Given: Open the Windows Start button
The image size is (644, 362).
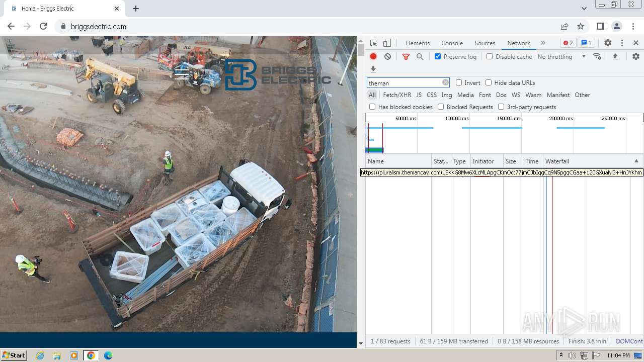Looking at the screenshot, I should [x=14, y=355].
